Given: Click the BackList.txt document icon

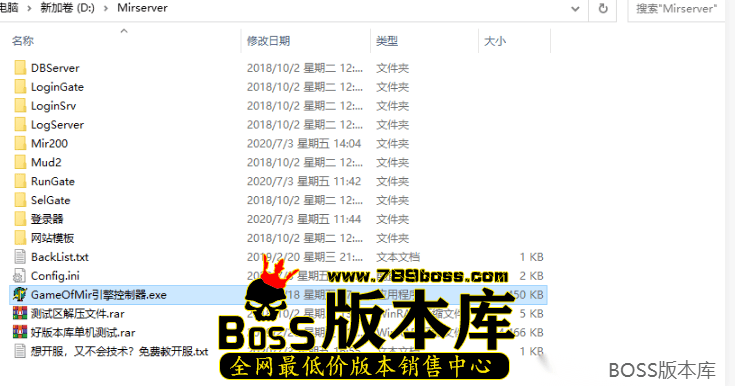Looking at the screenshot, I should point(20,257).
